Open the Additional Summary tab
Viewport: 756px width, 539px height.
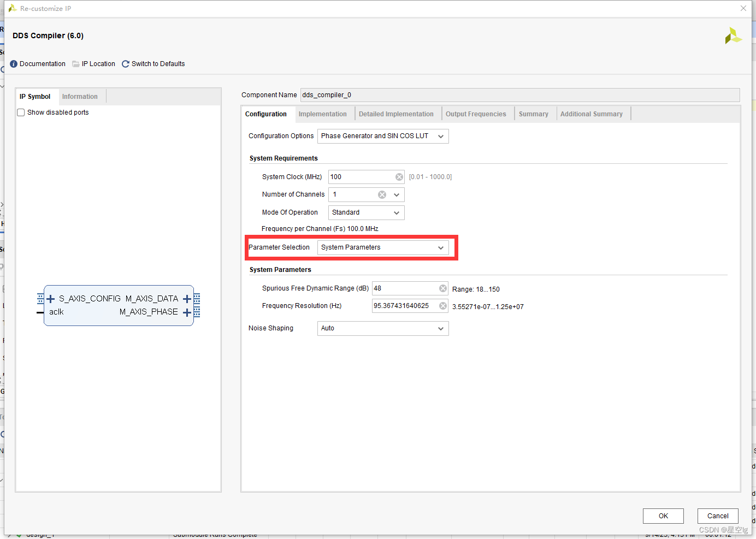pos(592,114)
